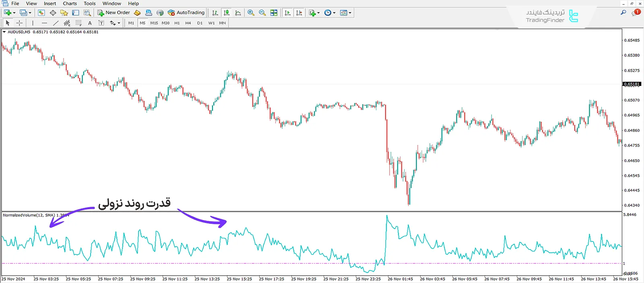The width and height of the screenshot is (644, 283).
Task: Pick the text label tool marked A
Action: click(x=90, y=23)
